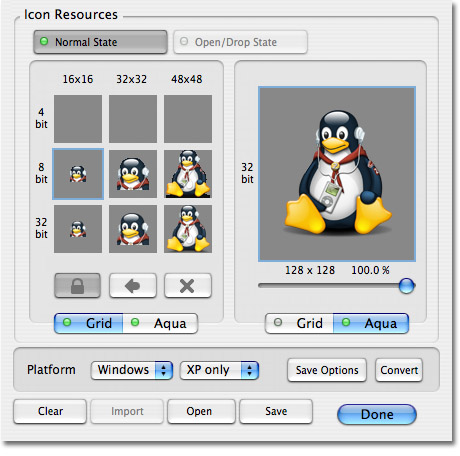The height and width of the screenshot is (456, 460).
Task: Click the large 128 x 128 penguin preview
Action: [x=337, y=174]
